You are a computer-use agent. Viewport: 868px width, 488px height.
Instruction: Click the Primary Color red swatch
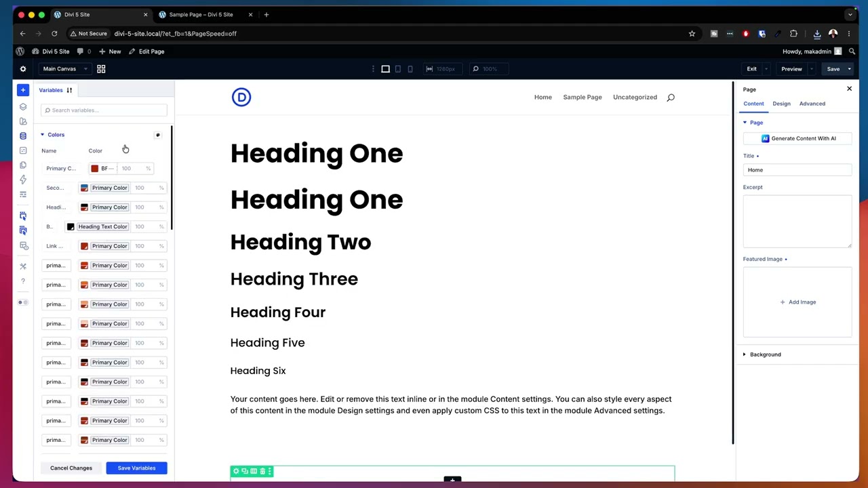[x=94, y=168]
